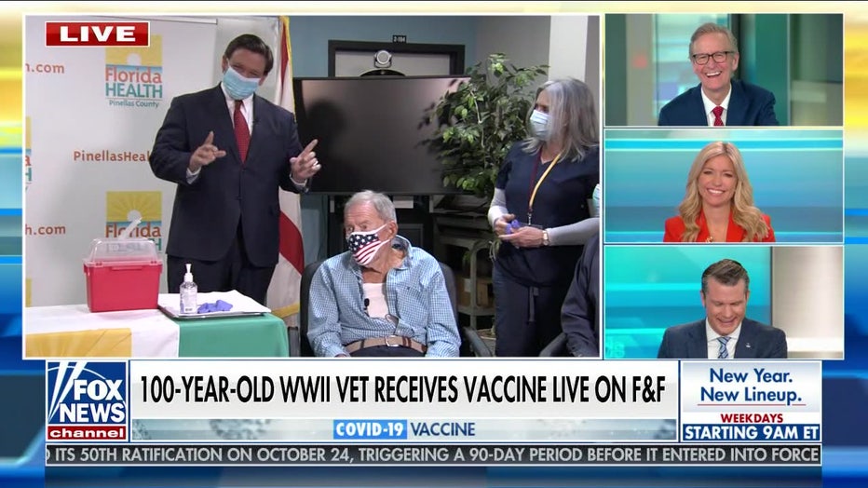Click the PinellasHealth text on backdrop
The width and height of the screenshot is (868, 488).
tap(111, 156)
